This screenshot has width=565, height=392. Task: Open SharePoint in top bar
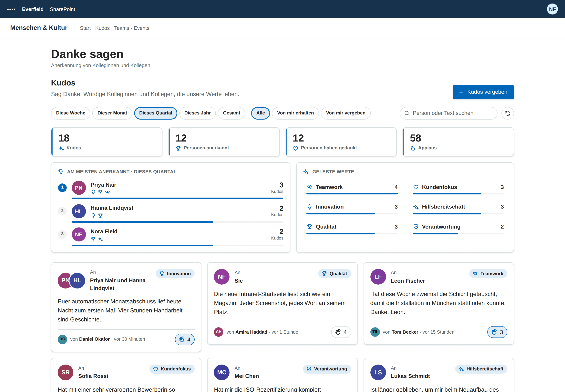pyautogui.click(x=62, y=9)
